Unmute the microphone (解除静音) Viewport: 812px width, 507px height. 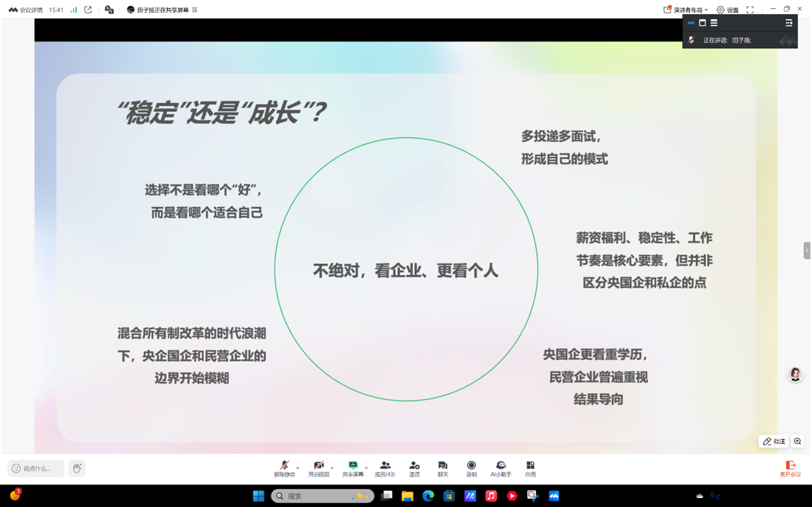click(285, 468)
